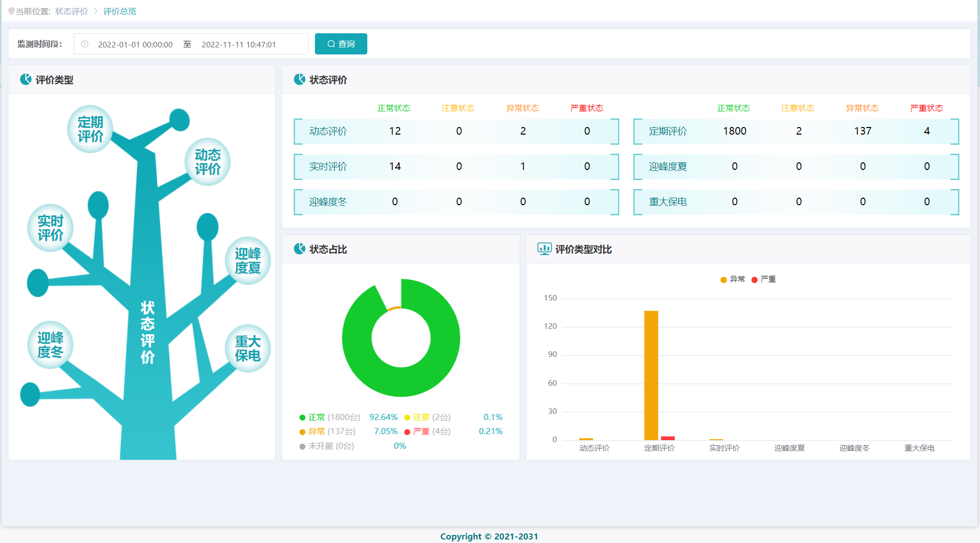Click the location pin icon in breadcrumb
The height and width of the screenshot is (543, 980).
pos(12,11)
